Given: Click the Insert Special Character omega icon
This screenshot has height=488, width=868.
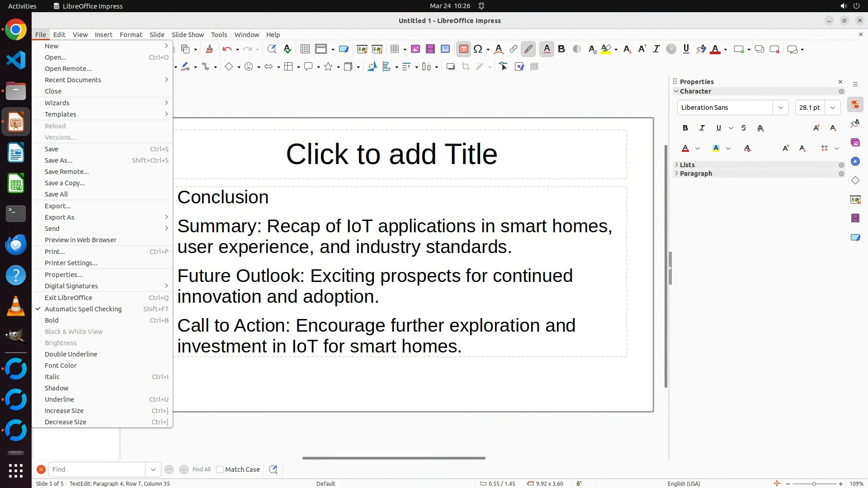Looking at the screenshot, I should 478,49.
